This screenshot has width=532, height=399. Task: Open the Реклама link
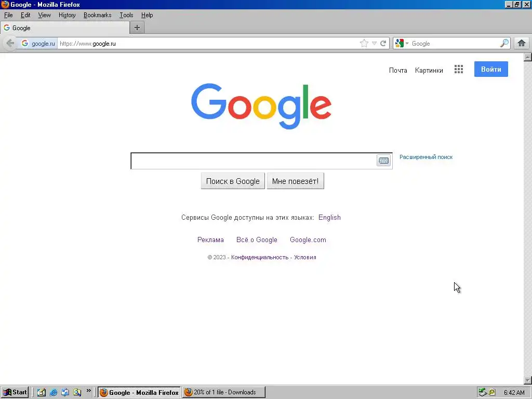click(210, 240)
